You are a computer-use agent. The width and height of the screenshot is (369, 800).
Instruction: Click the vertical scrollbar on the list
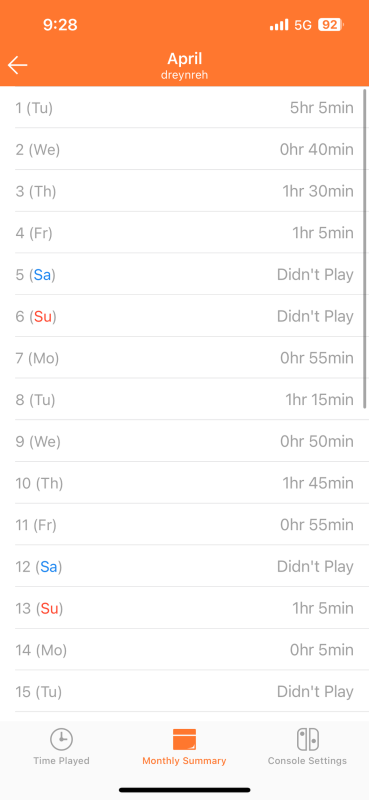click(365, 248)
